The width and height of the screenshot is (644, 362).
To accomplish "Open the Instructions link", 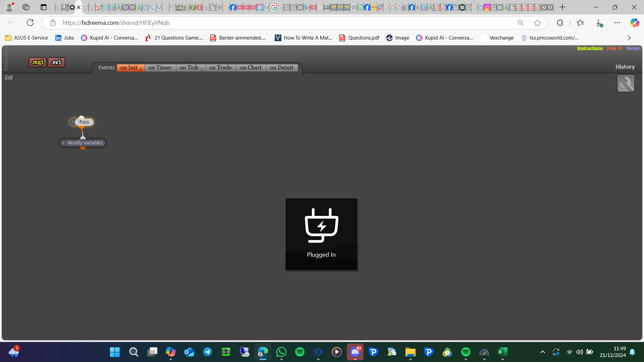I will (590, 49).
